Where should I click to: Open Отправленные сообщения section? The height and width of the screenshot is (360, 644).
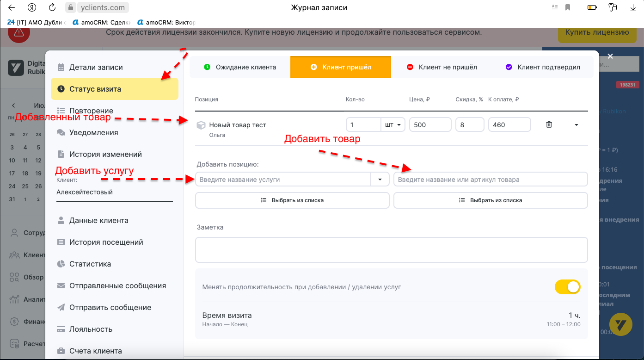(x=114, y=286)
